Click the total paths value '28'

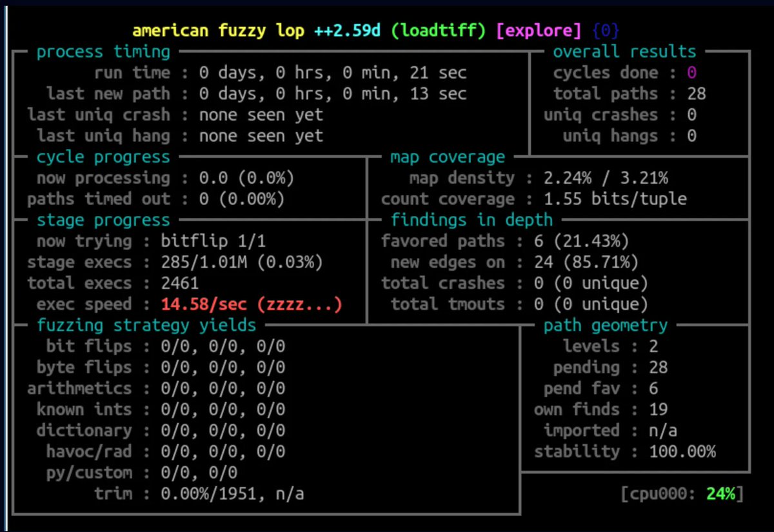tap(697, 94)
